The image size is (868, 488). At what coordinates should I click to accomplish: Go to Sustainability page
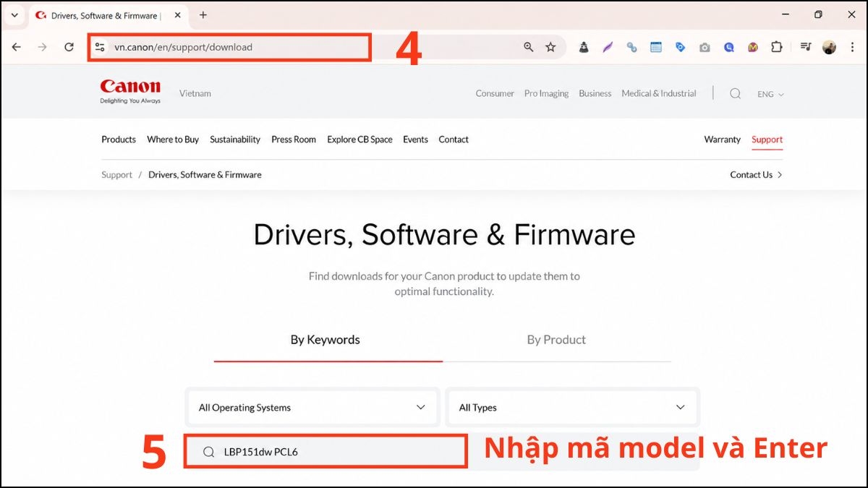pyautogui.click(x=235, y=140)
